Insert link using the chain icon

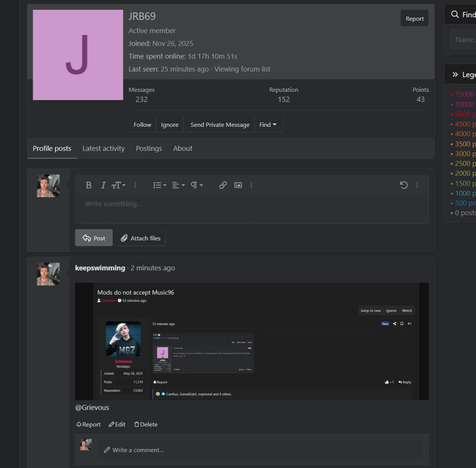click(x=223, y=185)
